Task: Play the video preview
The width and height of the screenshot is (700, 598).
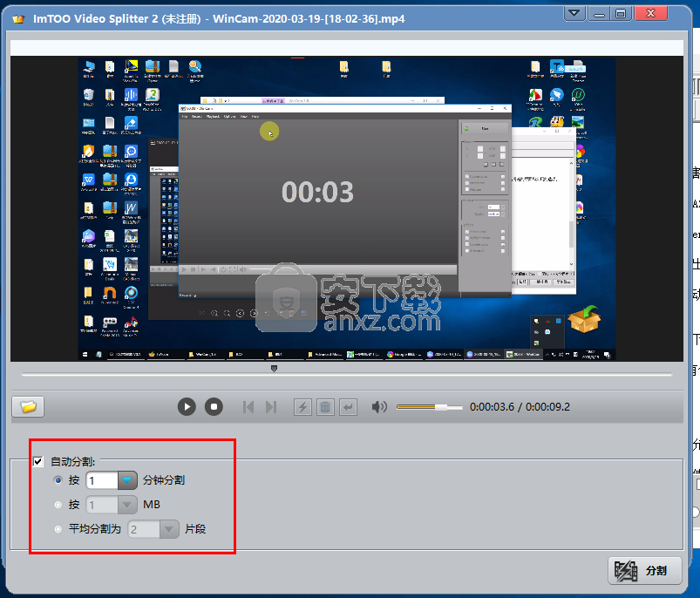Action: pos(187,406)
